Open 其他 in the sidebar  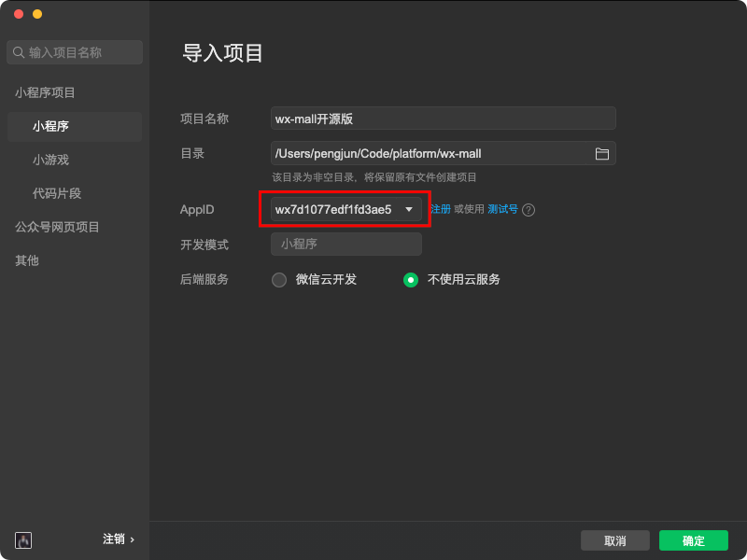[x=27, y=260]
